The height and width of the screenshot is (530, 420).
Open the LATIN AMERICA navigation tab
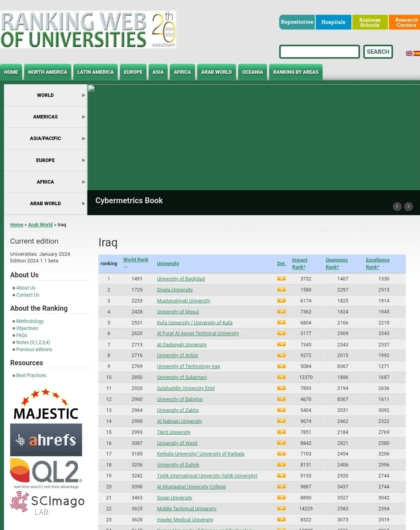(95, 72)
